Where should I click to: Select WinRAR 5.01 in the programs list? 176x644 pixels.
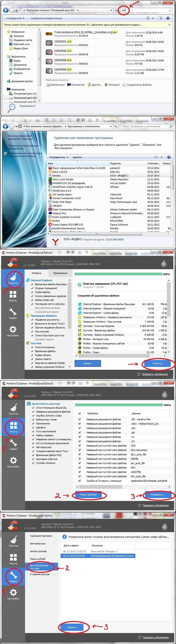click(109, 183)
